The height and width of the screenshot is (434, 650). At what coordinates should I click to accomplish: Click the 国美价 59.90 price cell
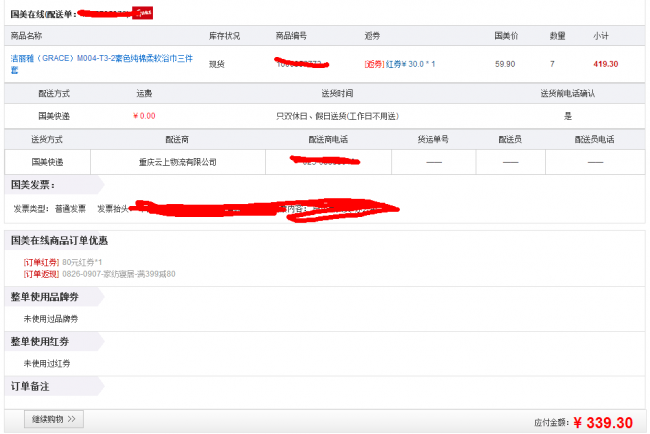505,64
